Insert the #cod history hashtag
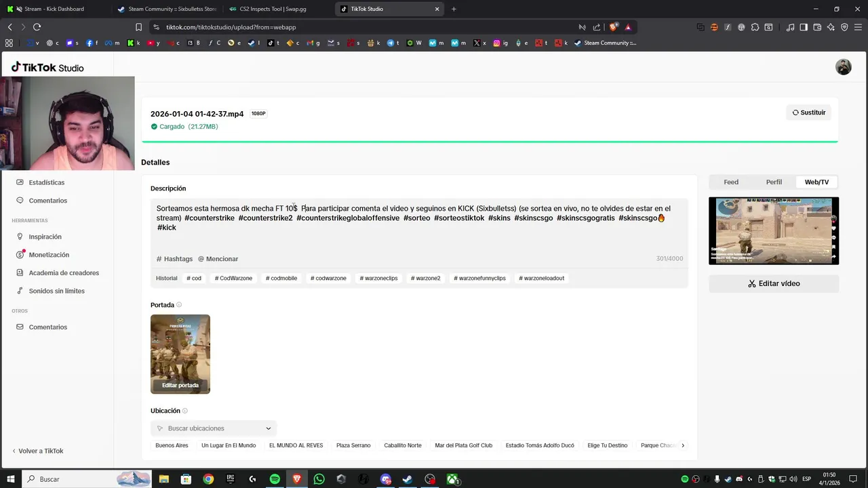Image resolution: width=868 pixels, height=488 pixels. pos(194,278)
